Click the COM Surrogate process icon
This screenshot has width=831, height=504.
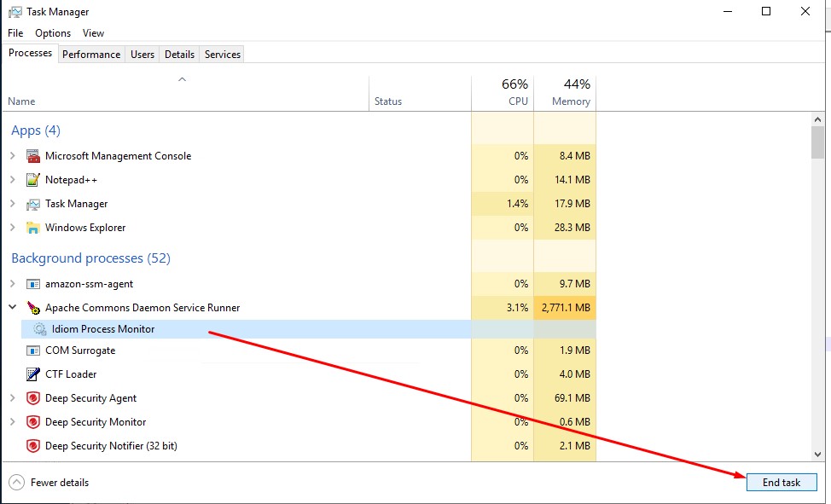[x=33, y=350]
